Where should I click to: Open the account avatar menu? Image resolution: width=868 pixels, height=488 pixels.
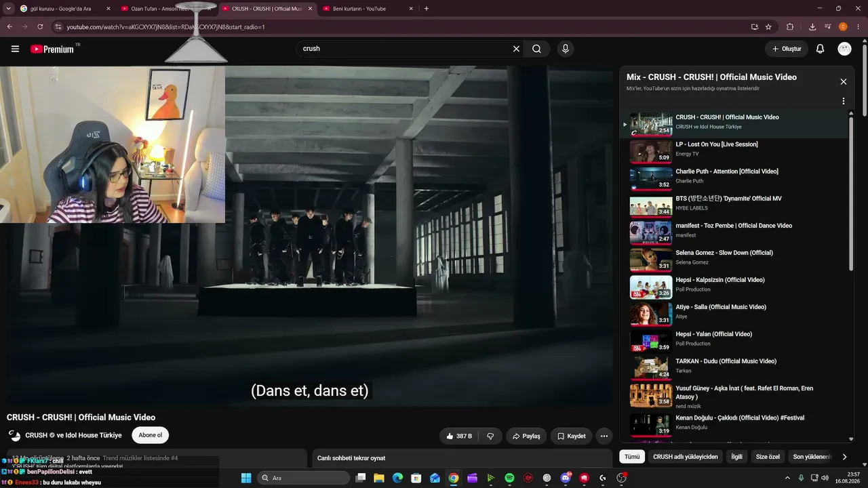[844, 49]
